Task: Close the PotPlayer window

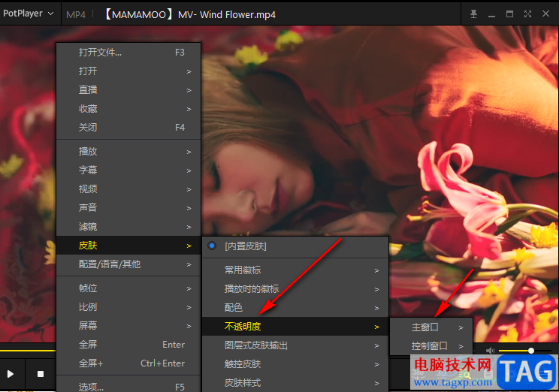Action: [x=545, y=14]
